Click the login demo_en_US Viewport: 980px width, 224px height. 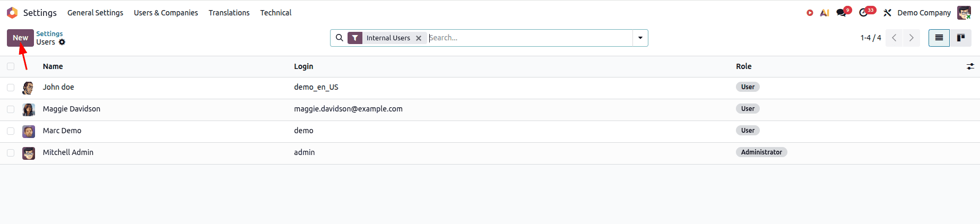316,87
